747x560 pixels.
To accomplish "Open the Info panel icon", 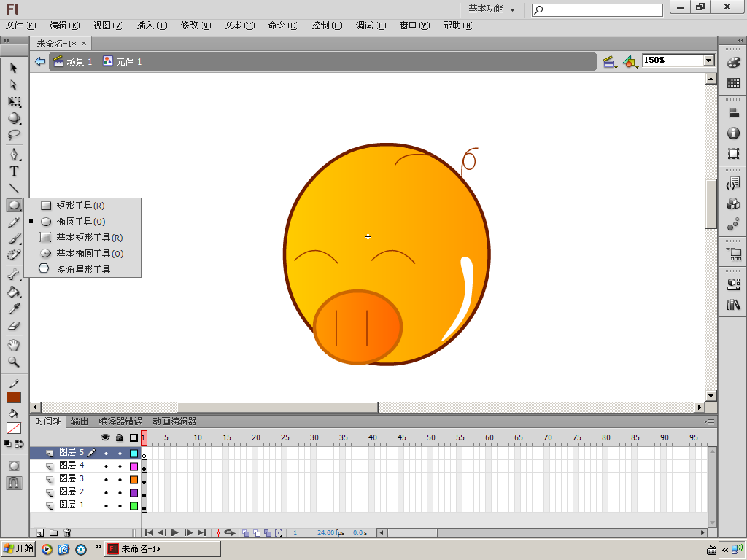I will pos(733,133).
